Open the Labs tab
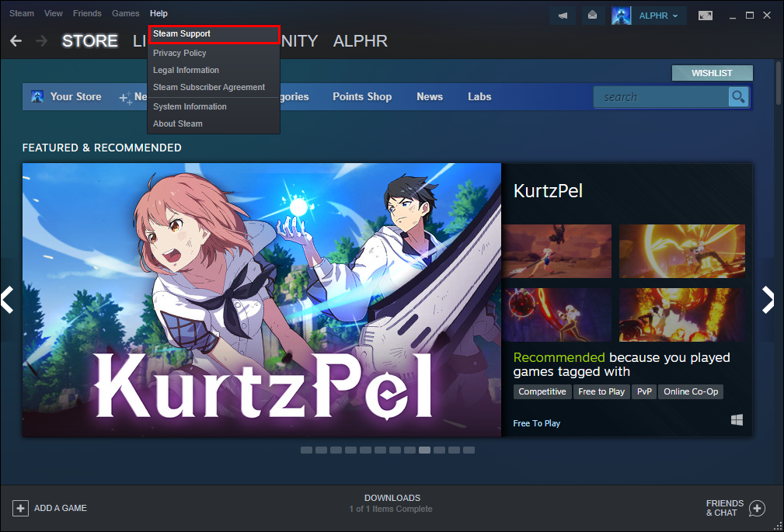Viewport: 784px width, 532px height. (x=479, y=96)
